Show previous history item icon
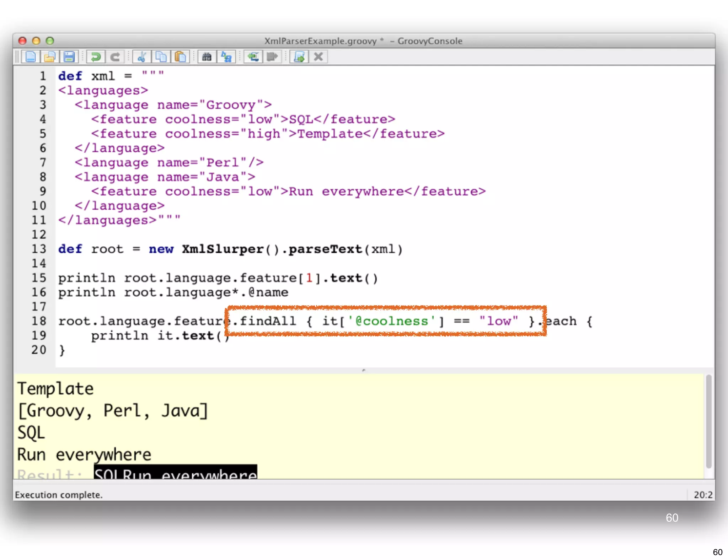The image size is (728, 560). point(253,57)
